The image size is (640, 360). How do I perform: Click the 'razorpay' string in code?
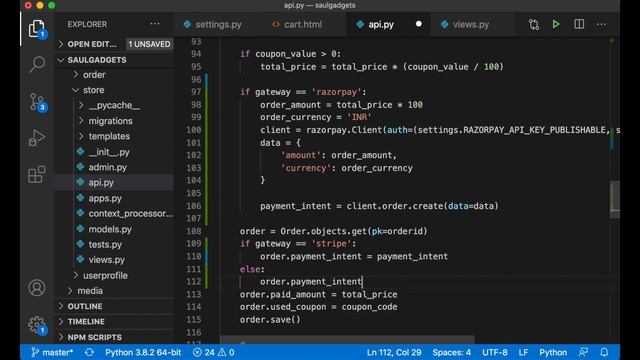click(x=336, y=92)
